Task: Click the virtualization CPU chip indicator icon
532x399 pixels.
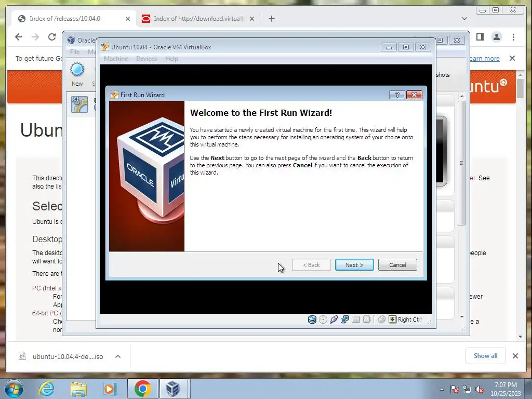Action: (x=366, y=320)
